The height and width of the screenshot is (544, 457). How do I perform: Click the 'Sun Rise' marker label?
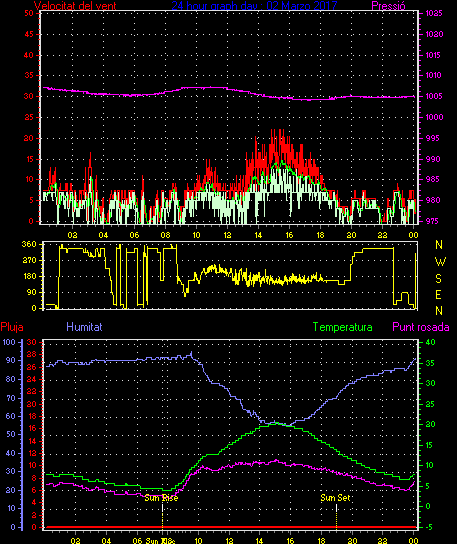(x=161, y=498)
